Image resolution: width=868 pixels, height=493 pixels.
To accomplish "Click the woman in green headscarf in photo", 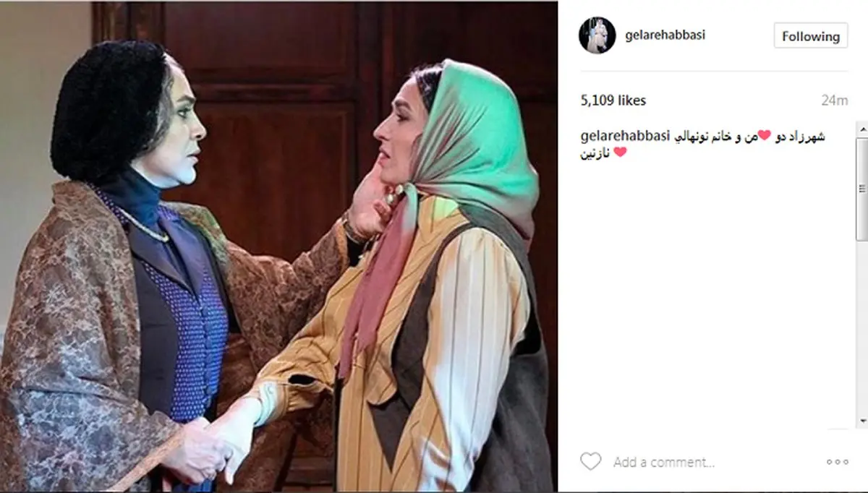I will click(434, 289).
